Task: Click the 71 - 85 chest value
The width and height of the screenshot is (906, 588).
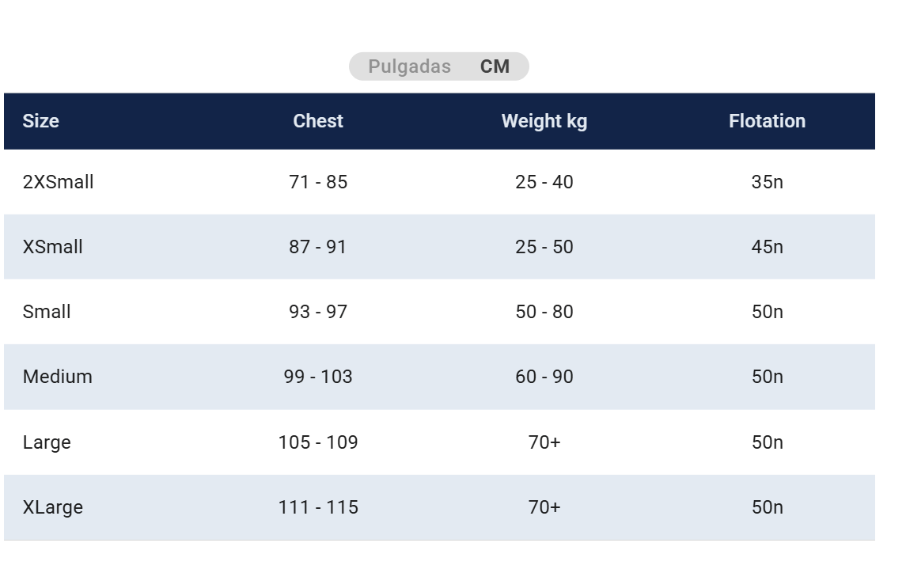Action: click(318, 182)
